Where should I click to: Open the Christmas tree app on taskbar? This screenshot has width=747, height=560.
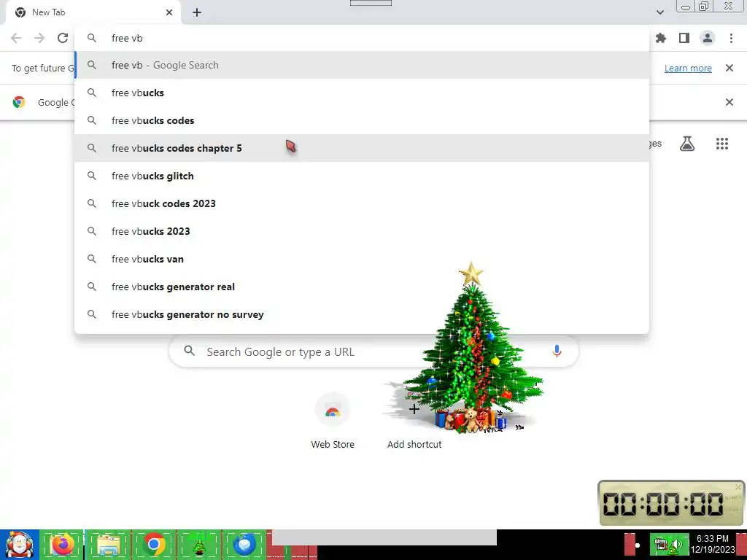[x=199, y=545]
